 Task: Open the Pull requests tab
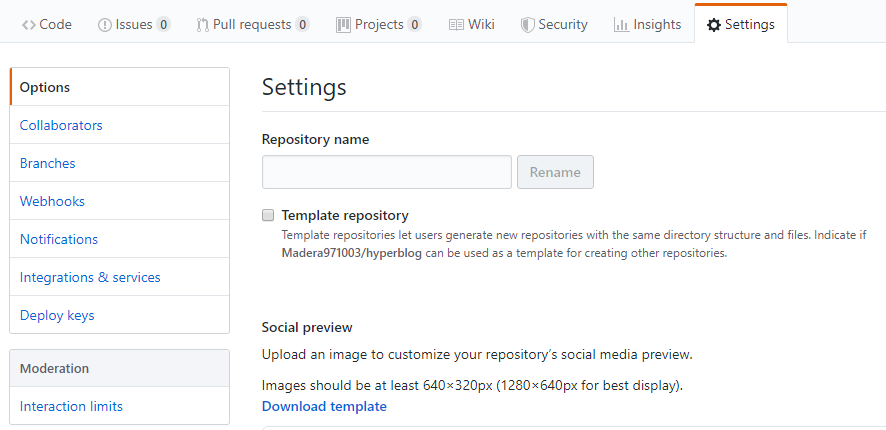[252, 25]
